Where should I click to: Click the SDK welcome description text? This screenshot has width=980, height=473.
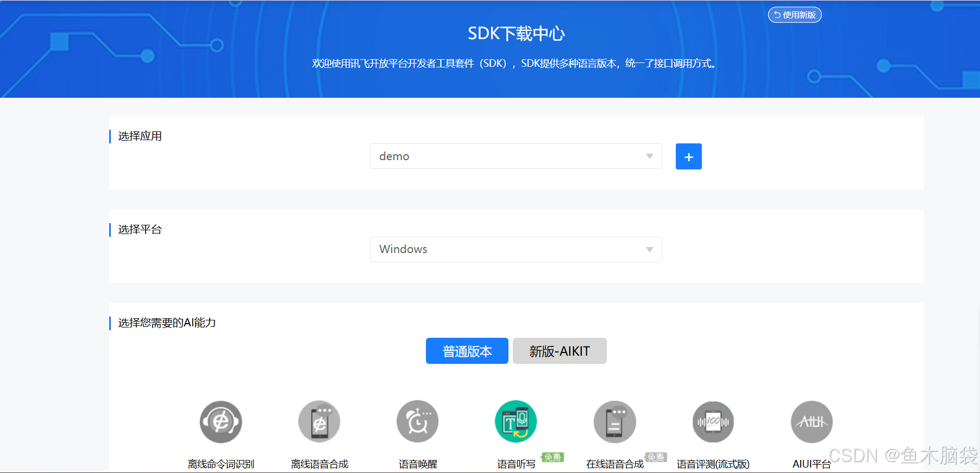pyautogui.click(x=514, y=64)
